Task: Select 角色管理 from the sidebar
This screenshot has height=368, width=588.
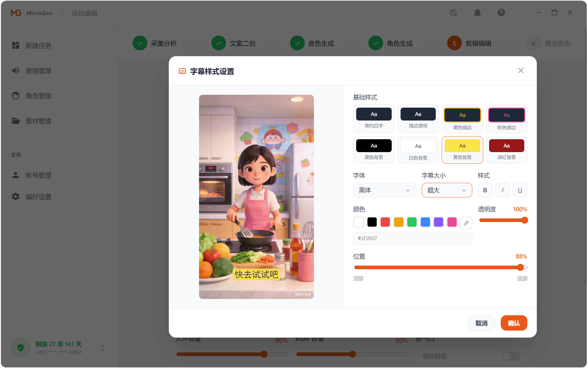Action: point(38,96)
